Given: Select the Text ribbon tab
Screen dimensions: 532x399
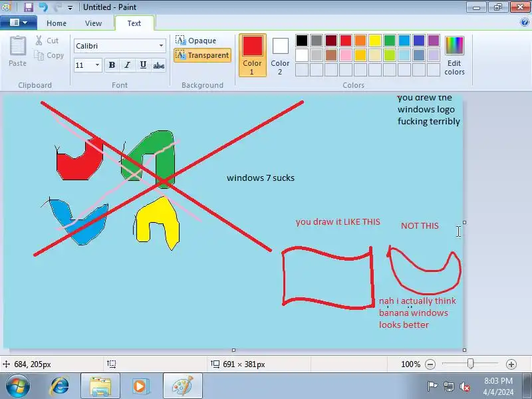Looking at the screenshot, I should pyautogui.click(x=134, y=23).
